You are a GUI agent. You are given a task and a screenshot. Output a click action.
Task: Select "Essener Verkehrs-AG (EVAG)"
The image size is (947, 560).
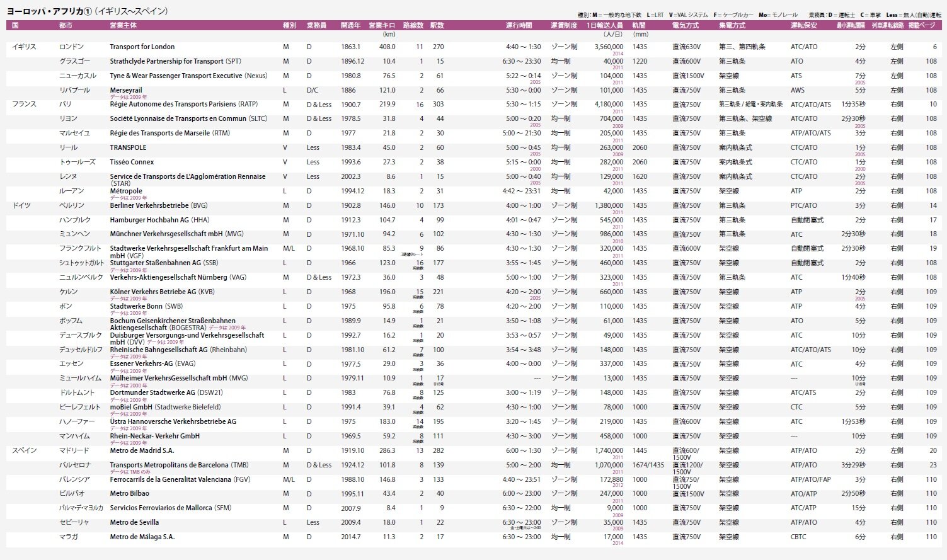click(x=152, y=364)
